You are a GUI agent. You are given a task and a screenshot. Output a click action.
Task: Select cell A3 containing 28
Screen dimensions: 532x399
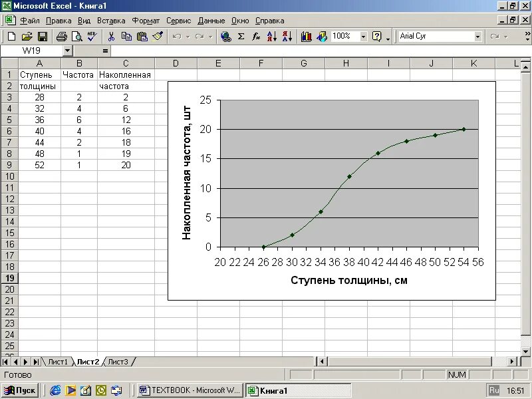[39, 97]
